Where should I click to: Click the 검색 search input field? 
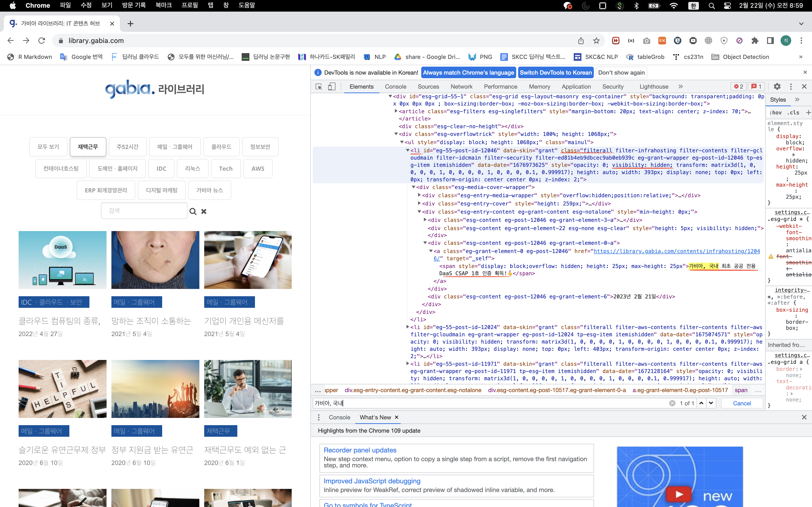[x=144, y=211]
